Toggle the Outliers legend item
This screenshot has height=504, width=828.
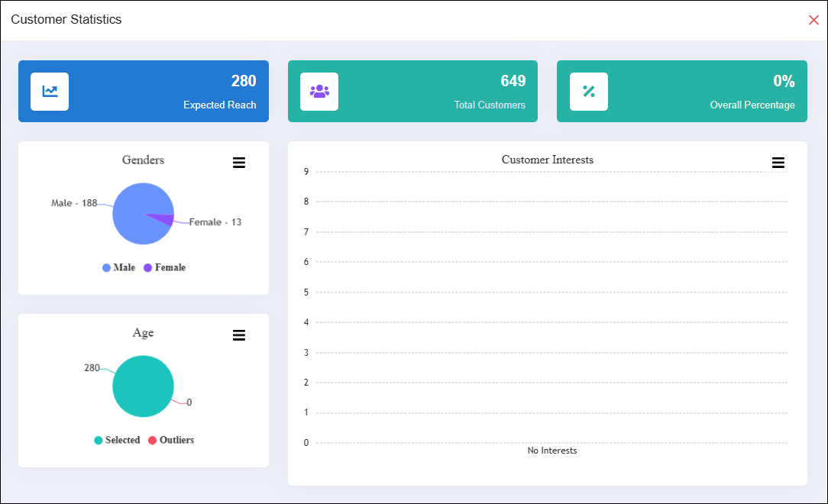click(171, 441)
